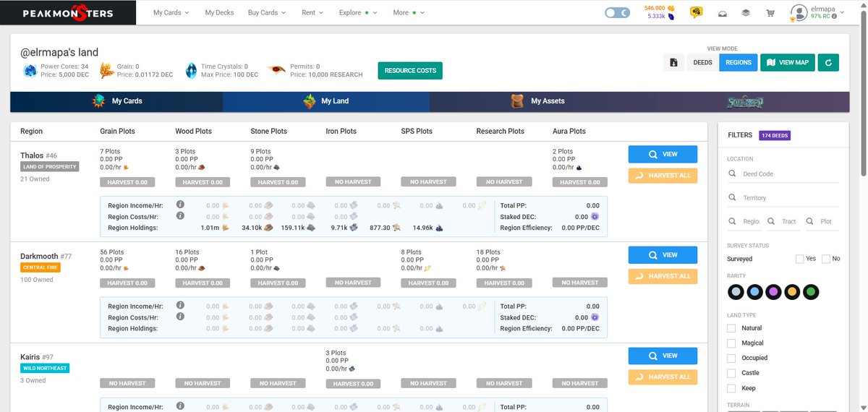Switch to the My Assets tab
The height and width of the screenshot is (412, 868).
pos(537,101)
